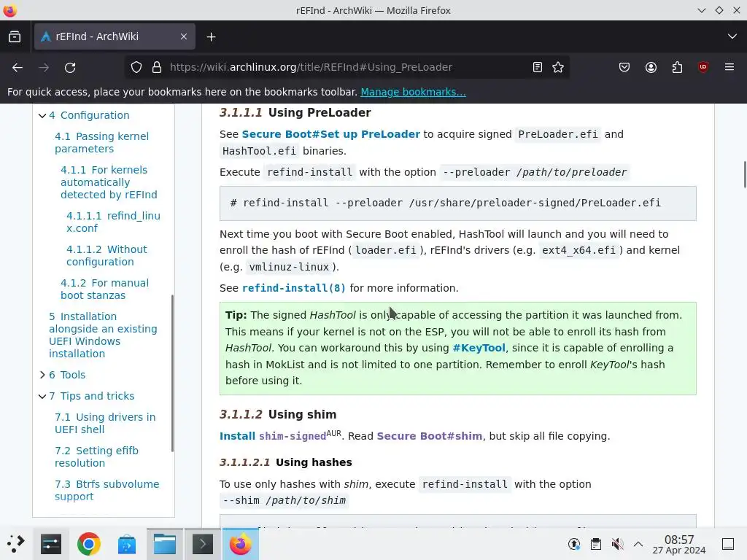Follow the #KeyTool link in the tip
The width and height of the screenshot is (747, 560).
tap(479, 348)
